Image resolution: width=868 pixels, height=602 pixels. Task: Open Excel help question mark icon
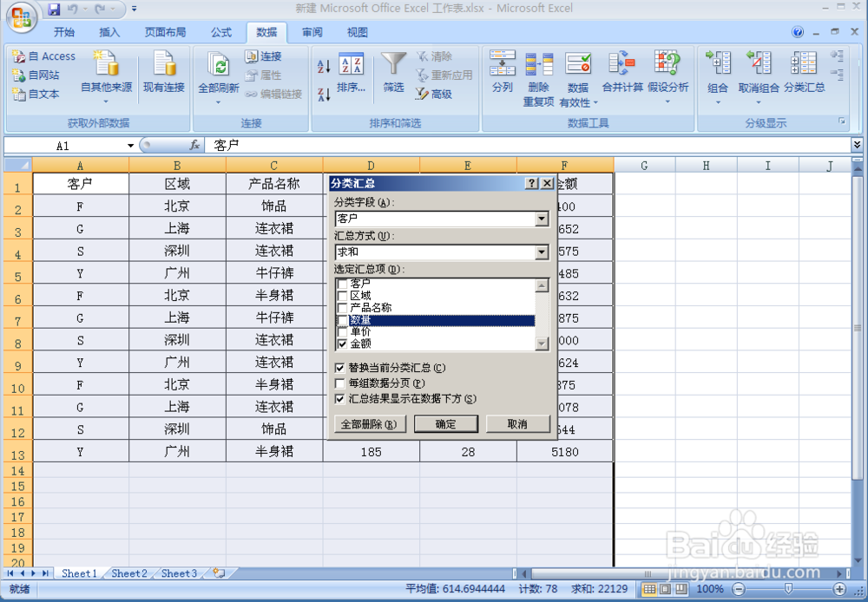click(x=798, y=32)
